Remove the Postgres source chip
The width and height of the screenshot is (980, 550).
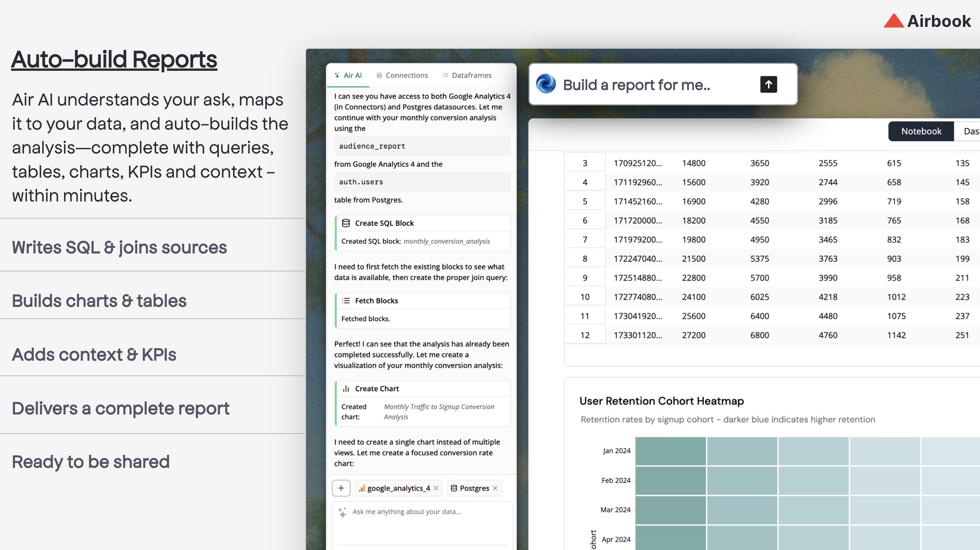point(495,488)
